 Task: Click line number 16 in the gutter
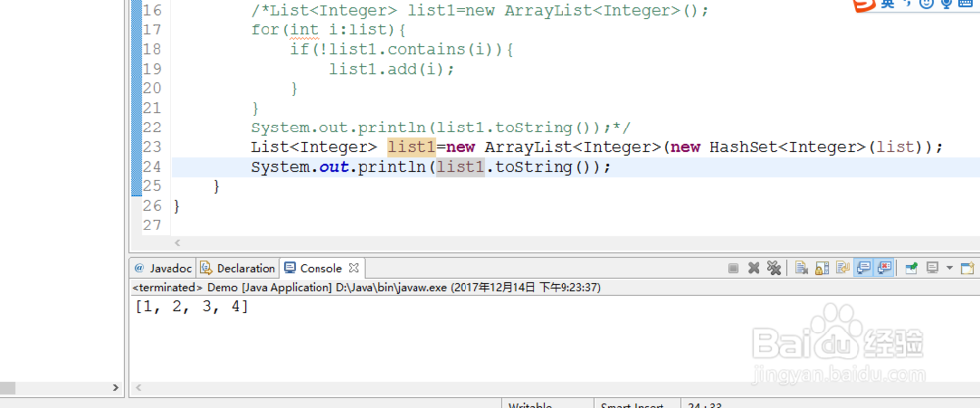[x=152, y=10]
